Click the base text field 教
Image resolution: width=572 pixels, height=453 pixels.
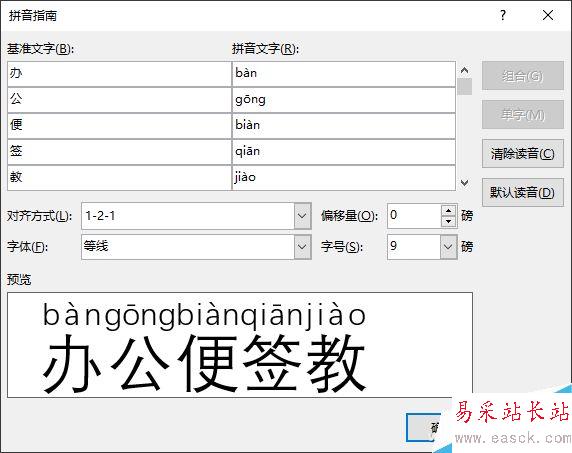pos(119,178)
